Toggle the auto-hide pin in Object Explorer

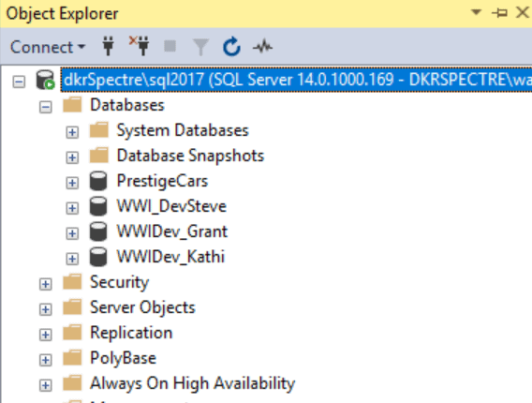[499, 13]
